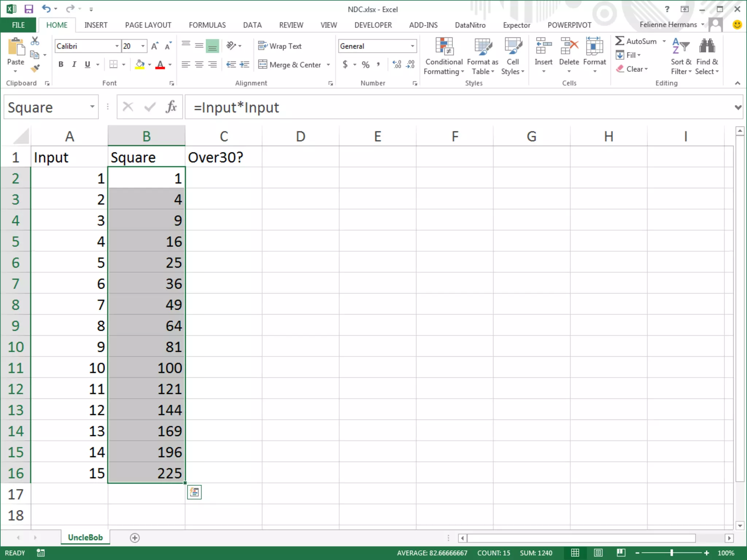Toggle Wrap Text on selection
747x560 pixels.
coord(280,46)
